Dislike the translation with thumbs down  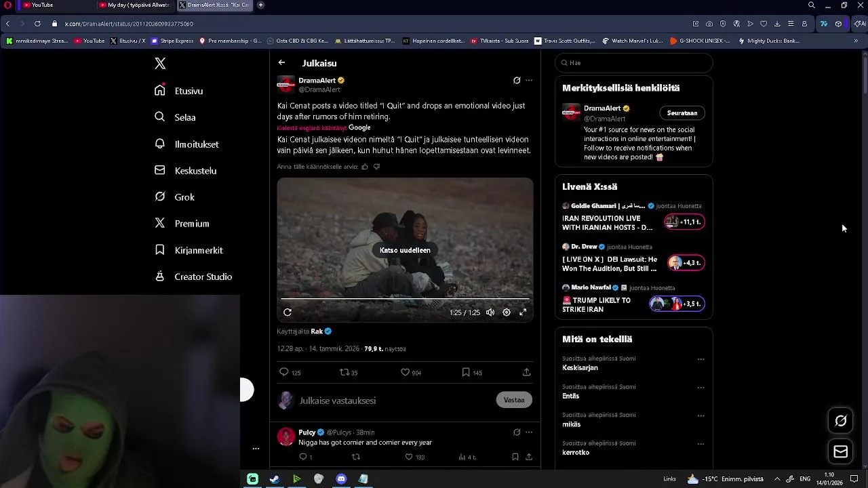tap(377, 167)
